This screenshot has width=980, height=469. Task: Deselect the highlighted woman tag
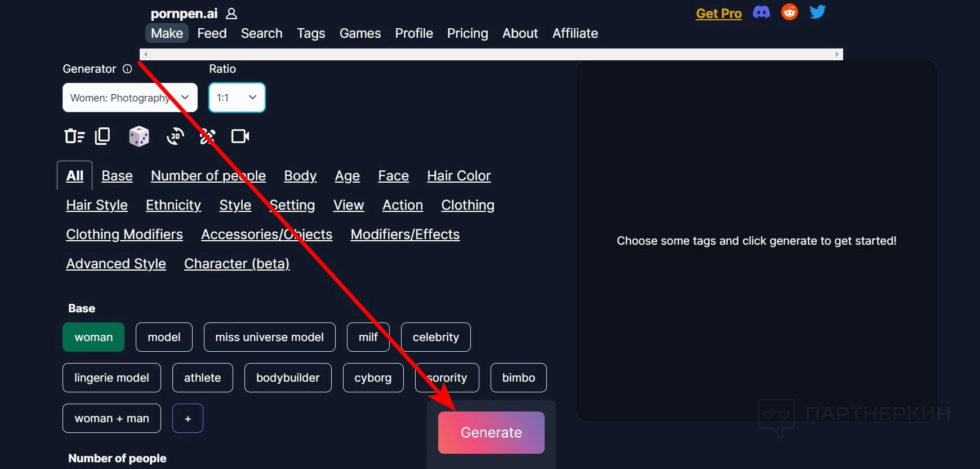coord(93,337)
